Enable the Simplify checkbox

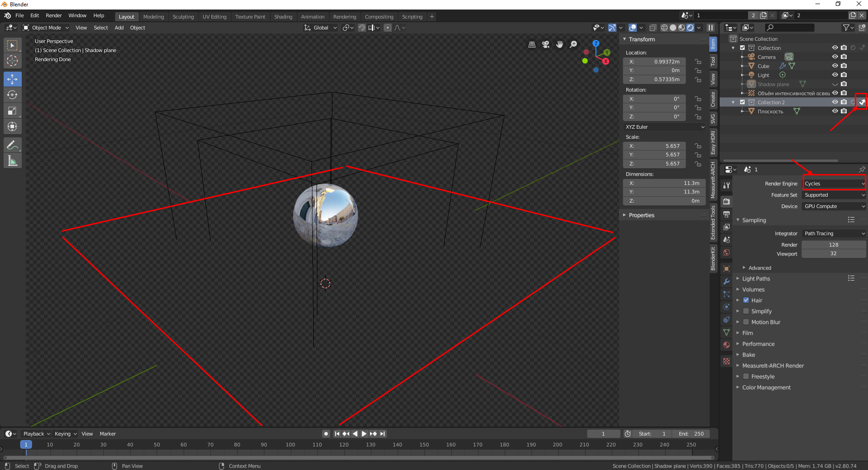746,311
